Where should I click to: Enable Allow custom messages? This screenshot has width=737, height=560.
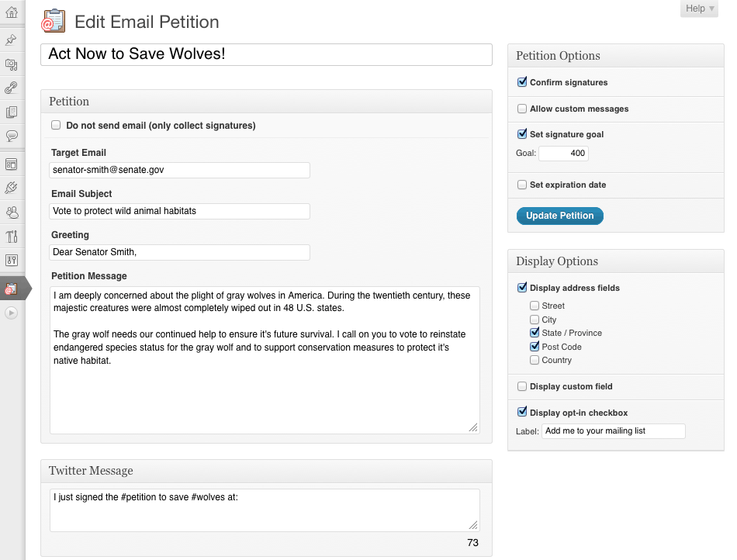click(522, 109)
